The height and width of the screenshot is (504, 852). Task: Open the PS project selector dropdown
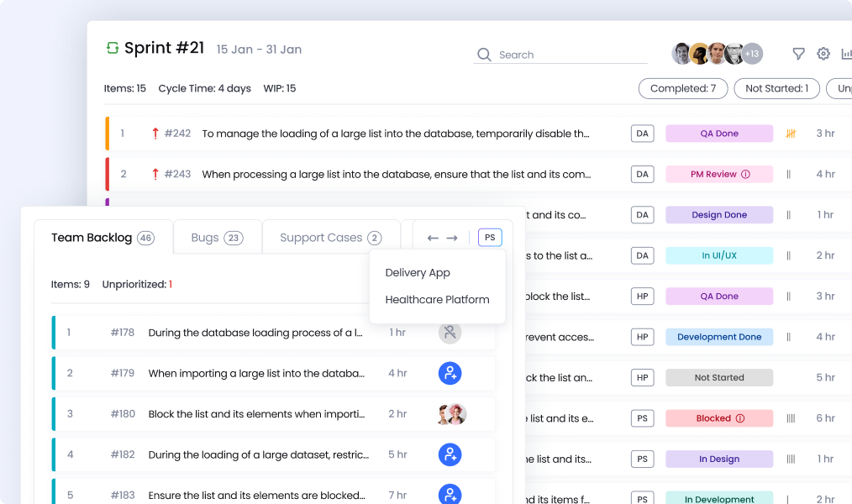click(490, 238)
